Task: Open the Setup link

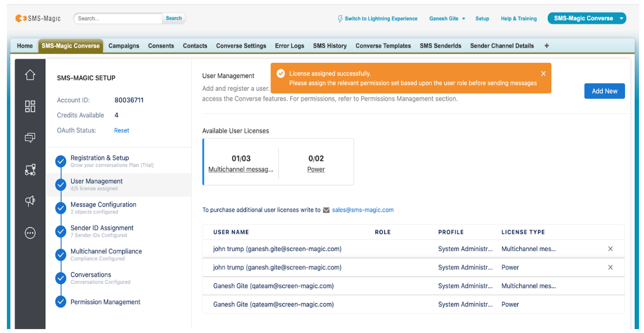Action: click(x=482, y=19)
